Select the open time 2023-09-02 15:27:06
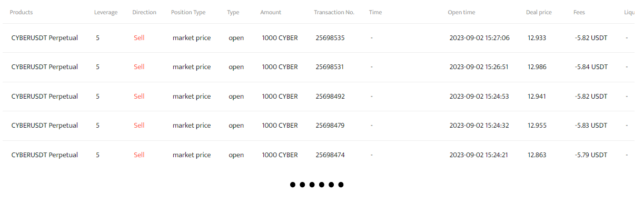Viewport: 644px width, 211px height. click(x=479, y=38)
